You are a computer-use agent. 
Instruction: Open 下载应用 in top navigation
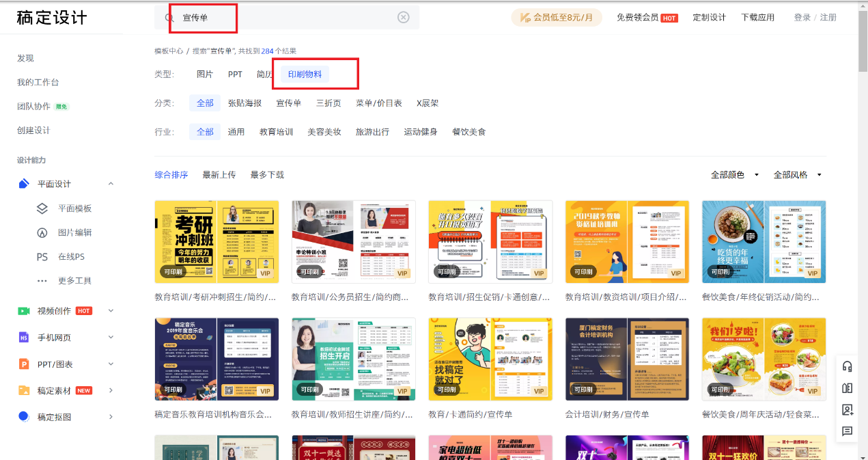[757, 17]
